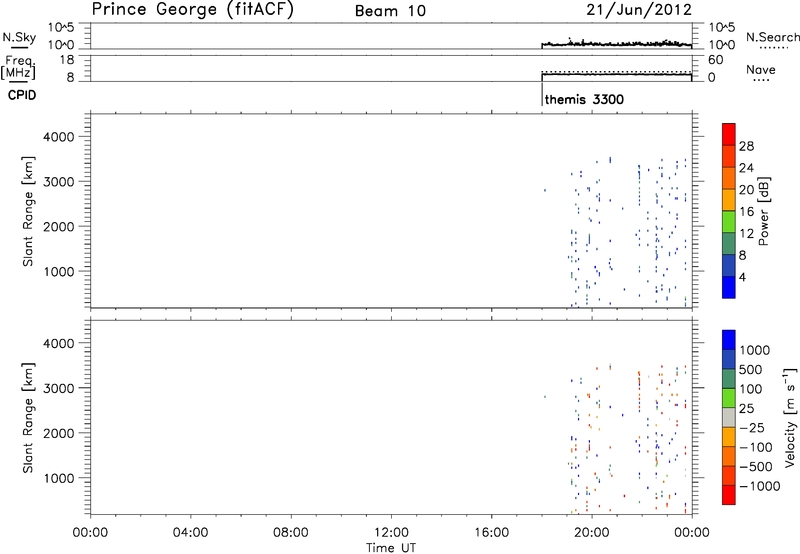Click the date "21/Jun/2012"
Viewport: 800px width, 554px height.
pyautogui.click(x=639, y=10)
